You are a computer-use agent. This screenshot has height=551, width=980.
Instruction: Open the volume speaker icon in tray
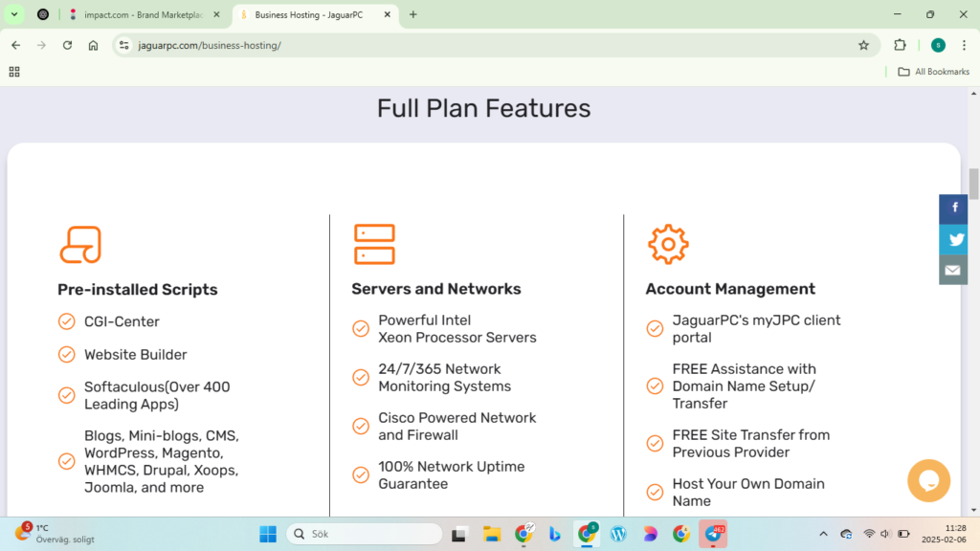pyautogui.click(x=885, y=534)
